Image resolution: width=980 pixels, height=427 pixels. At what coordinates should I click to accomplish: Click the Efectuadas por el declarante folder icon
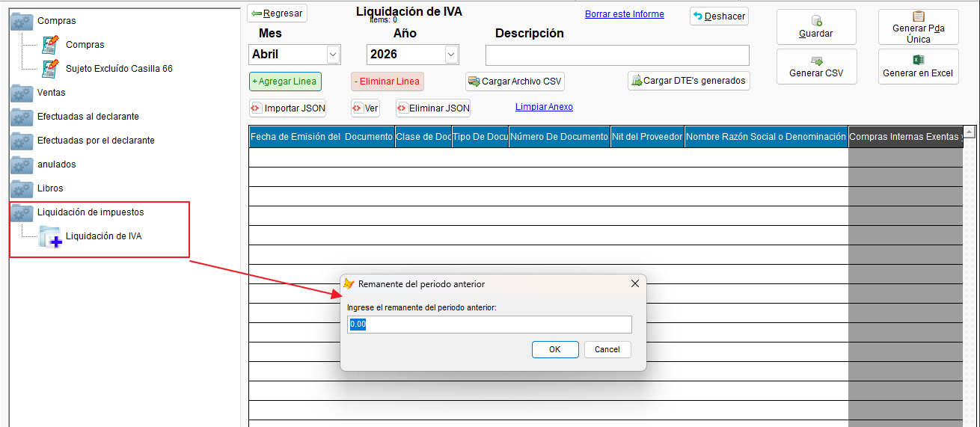click(22, 141)
